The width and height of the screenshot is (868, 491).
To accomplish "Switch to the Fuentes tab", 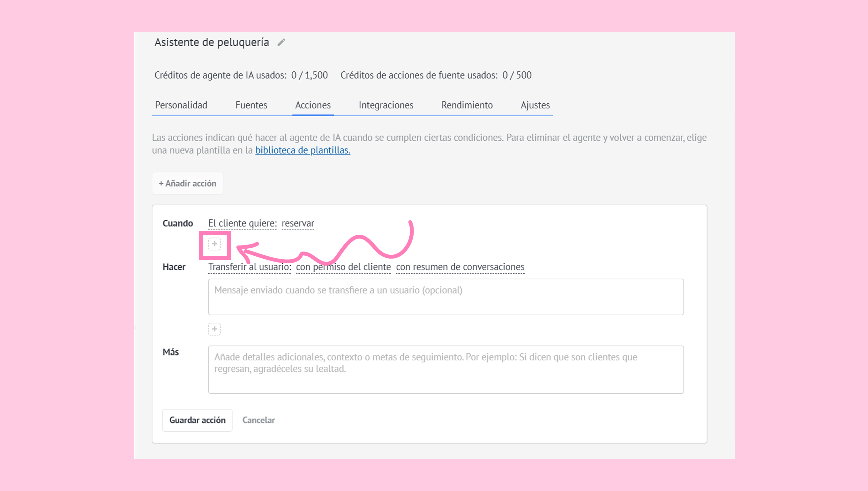I will click(251, 105).
